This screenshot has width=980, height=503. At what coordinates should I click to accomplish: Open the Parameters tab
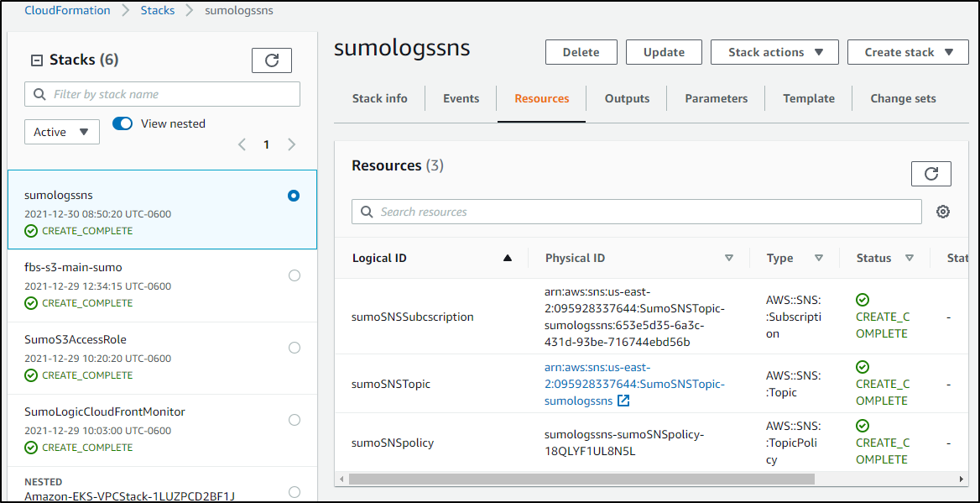pyautogui.click(x=717, y=98)
